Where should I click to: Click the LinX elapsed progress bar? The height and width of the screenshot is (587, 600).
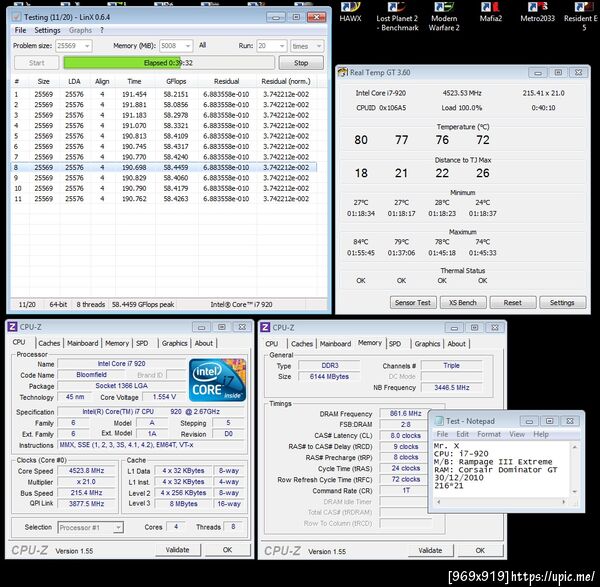(169, 63)
